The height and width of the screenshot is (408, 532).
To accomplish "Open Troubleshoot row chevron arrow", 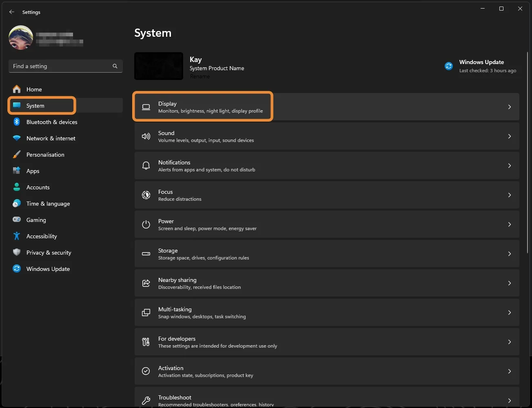I will tap(510, 401).
